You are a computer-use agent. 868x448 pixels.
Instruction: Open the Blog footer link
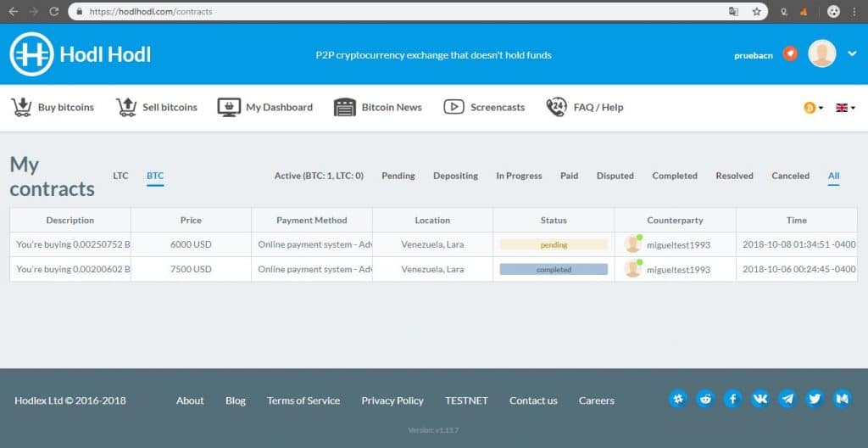[236, 400]
